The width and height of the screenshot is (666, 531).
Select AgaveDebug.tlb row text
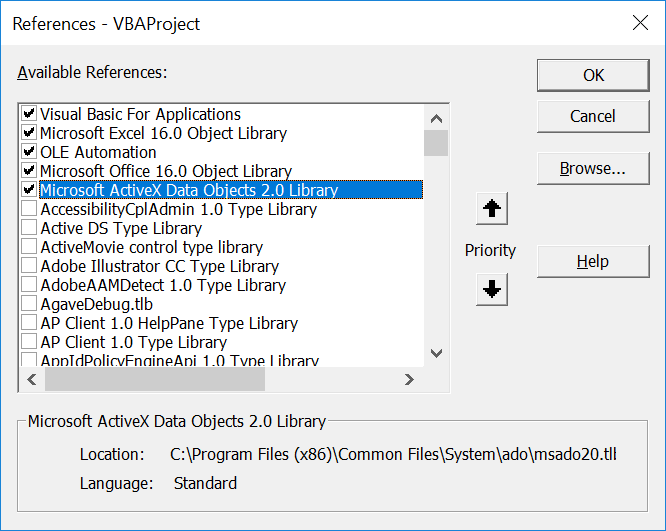pyautogui.click(x=96, y=304)
